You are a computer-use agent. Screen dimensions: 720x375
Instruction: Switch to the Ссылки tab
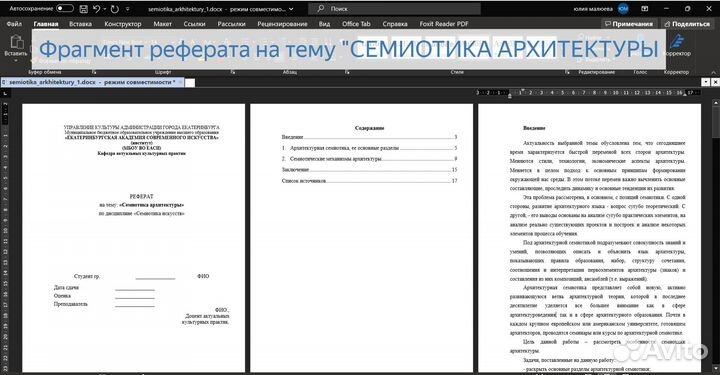click(194, 24)
